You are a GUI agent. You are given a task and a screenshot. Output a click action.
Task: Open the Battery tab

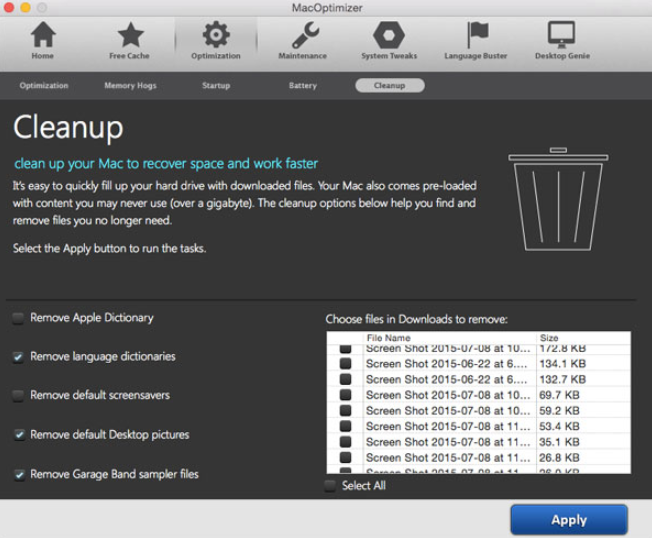coord(302,86)
